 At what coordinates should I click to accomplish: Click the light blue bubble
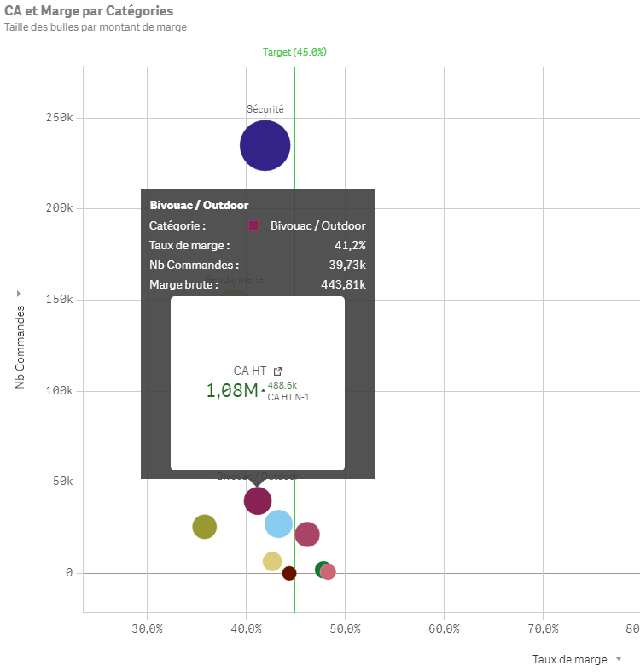278,523
